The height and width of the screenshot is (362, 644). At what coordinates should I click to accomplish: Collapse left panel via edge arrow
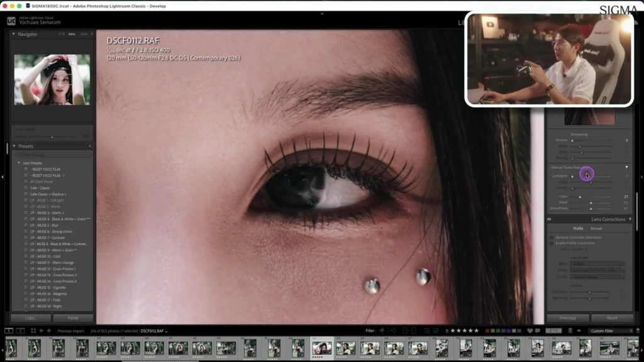[x=3, y=177]
